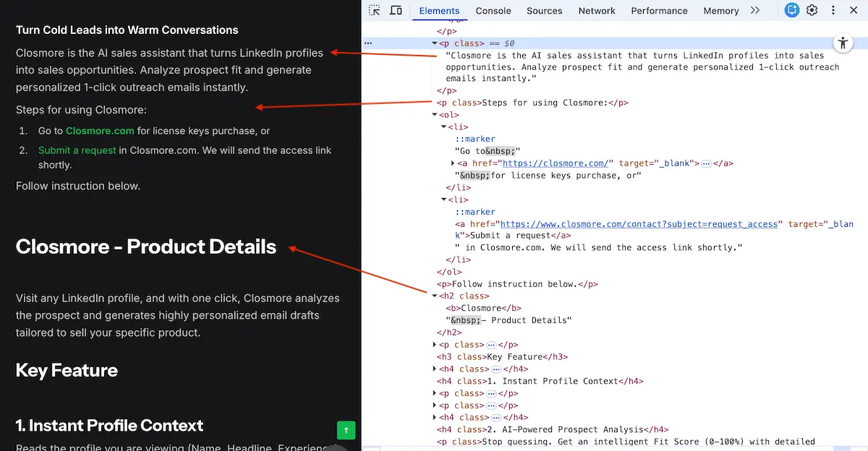Viewport: 868px width, 451px height.
Task: Select the h3 Key Feature DOM node
Action: [502, 357]
